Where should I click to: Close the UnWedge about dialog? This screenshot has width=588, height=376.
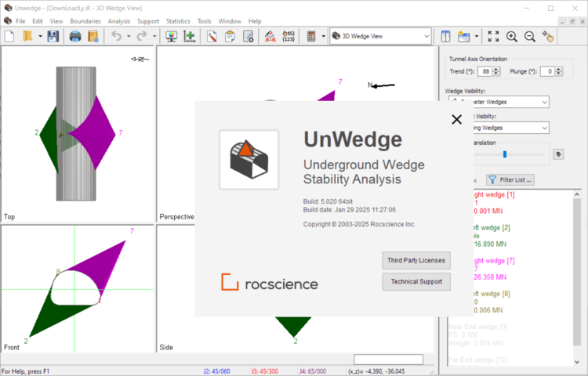point(456,119)
